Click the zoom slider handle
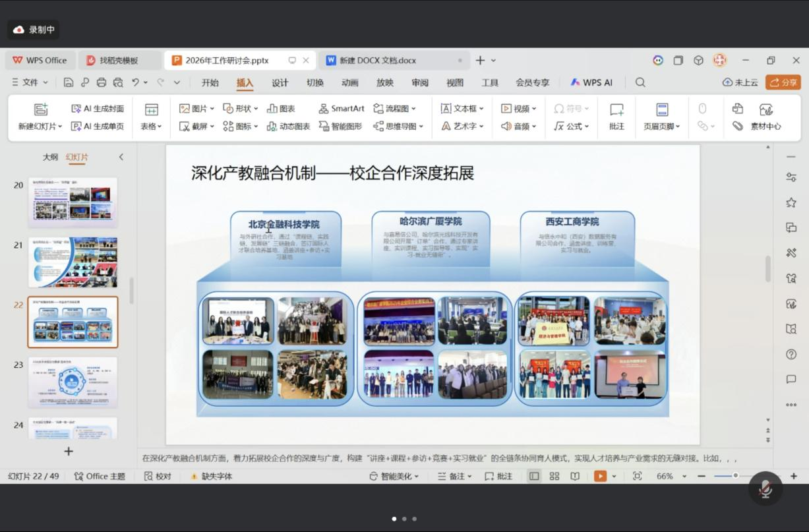 pyautogui.click(x=735, y=476)
